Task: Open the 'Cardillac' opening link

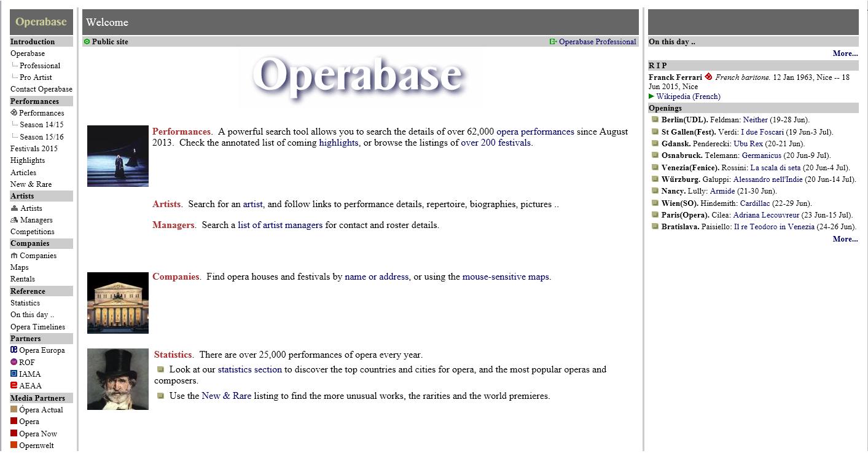Action: click(x=754, y=203)
